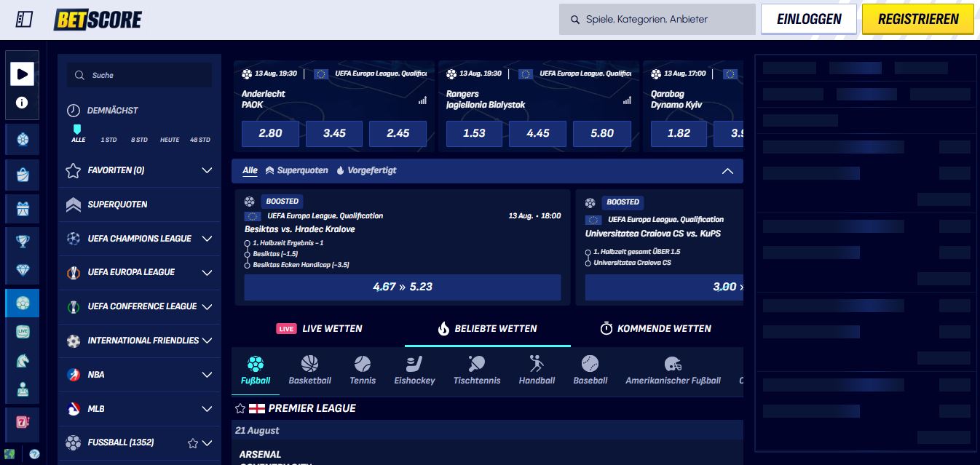Screen dimensions: 980x465
Task: Select the Tischtennis paddle icon
Action: coord(477,363)
